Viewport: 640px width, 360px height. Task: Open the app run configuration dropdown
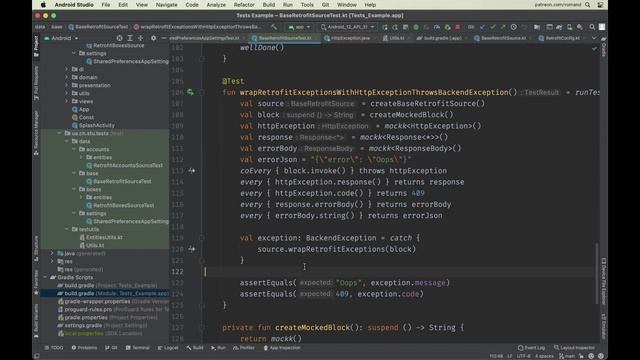[299, 27]
